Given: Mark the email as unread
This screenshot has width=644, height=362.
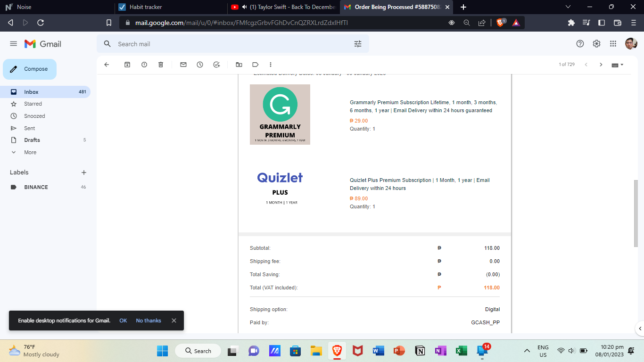Looking at the screenshot, I should 183,65.
